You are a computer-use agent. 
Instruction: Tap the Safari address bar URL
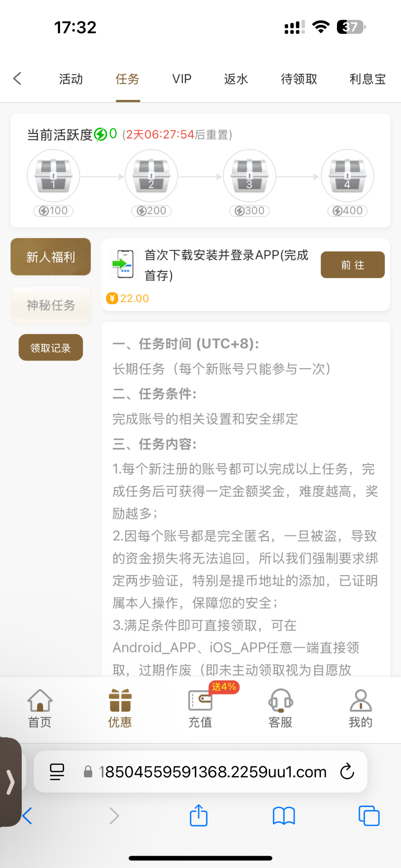pos(212,771)
